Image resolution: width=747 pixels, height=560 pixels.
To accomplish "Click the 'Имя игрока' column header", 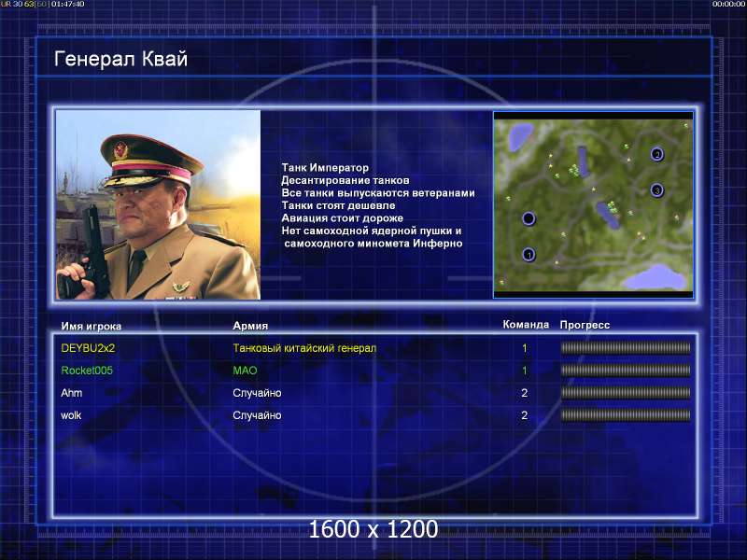I will tap(91, 326).
